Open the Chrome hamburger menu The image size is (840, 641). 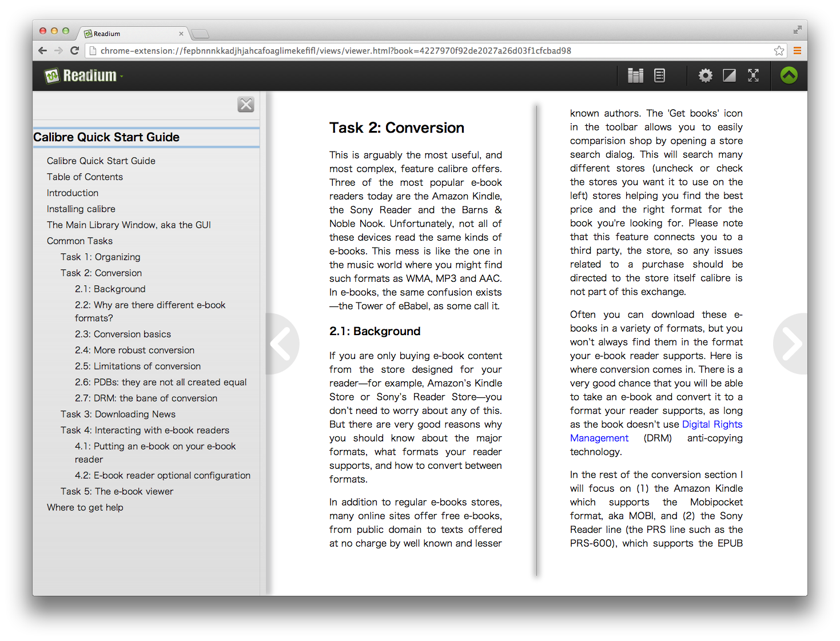[797, 50]
